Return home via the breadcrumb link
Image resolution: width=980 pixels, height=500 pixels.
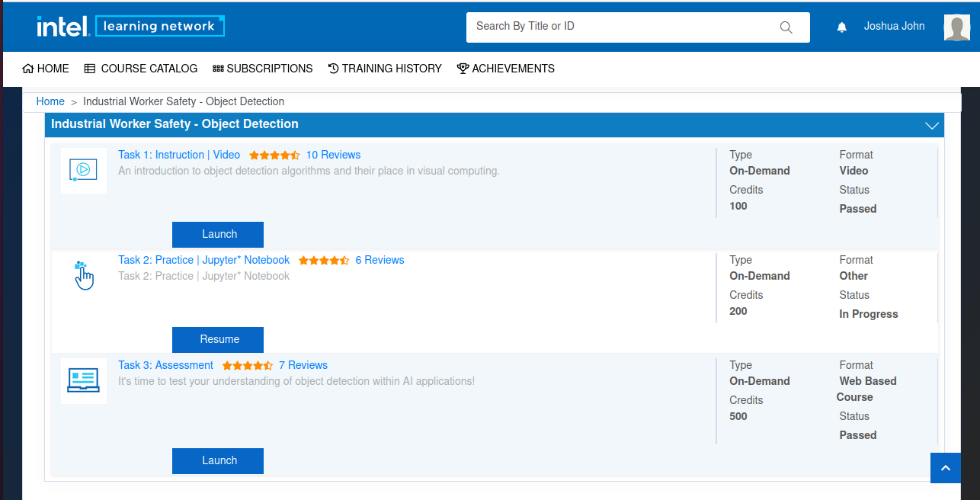(50, 101)
